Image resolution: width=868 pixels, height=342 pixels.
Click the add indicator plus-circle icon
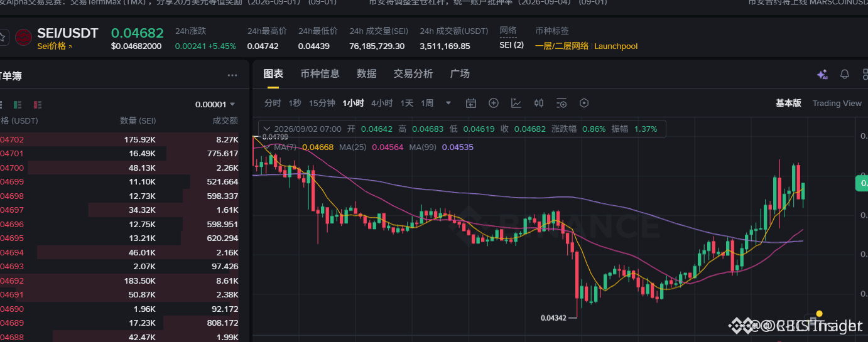[x=494, y=103]
